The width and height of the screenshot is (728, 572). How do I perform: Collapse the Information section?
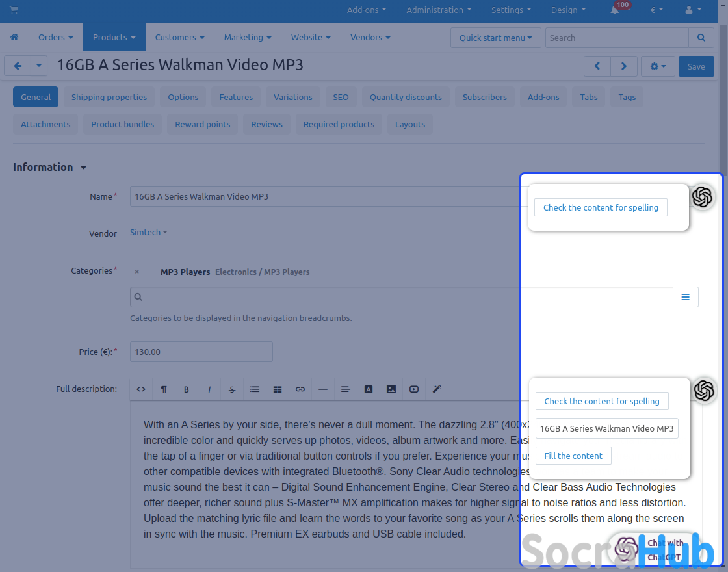pos(49,167)
